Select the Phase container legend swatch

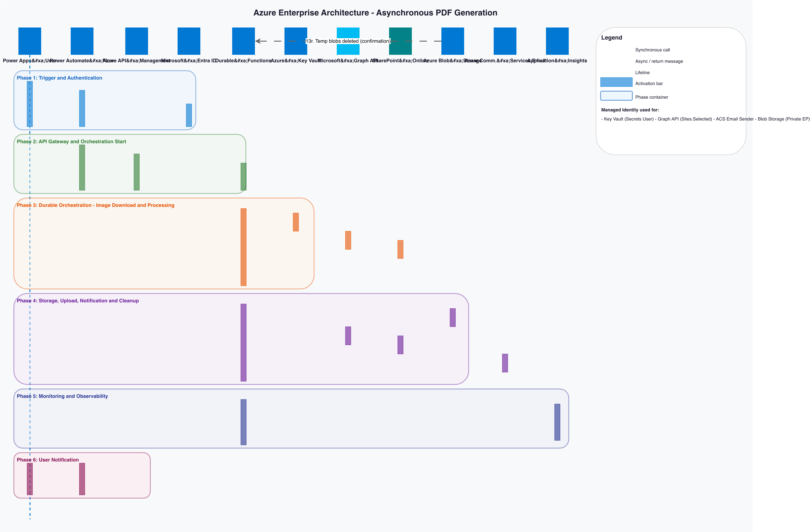(x=616, y=95)
